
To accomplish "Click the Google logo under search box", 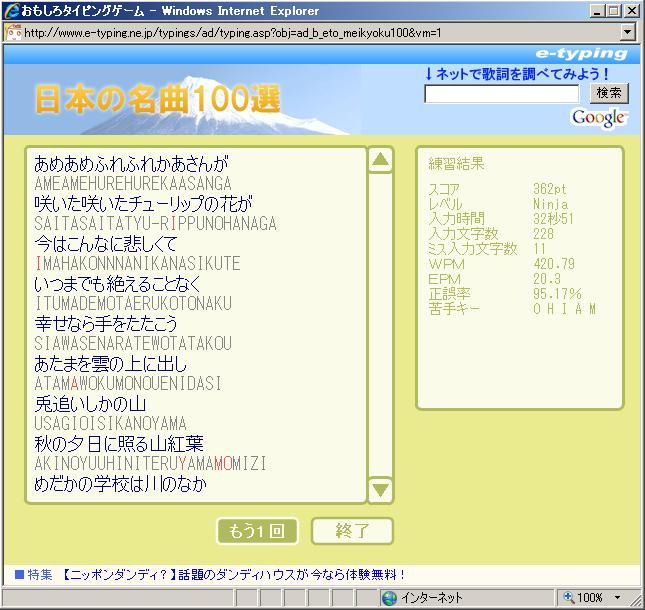I will pos(599,118).
